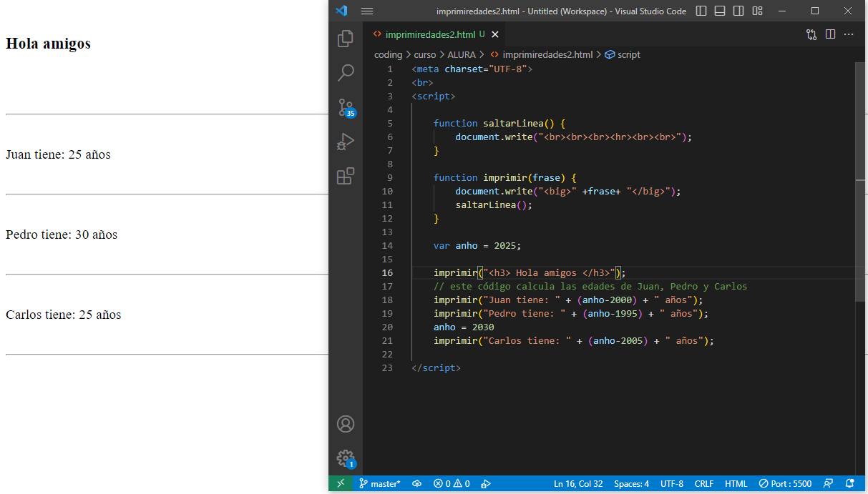Open the Search view in activity bar
868x494 pixels.
346,73
